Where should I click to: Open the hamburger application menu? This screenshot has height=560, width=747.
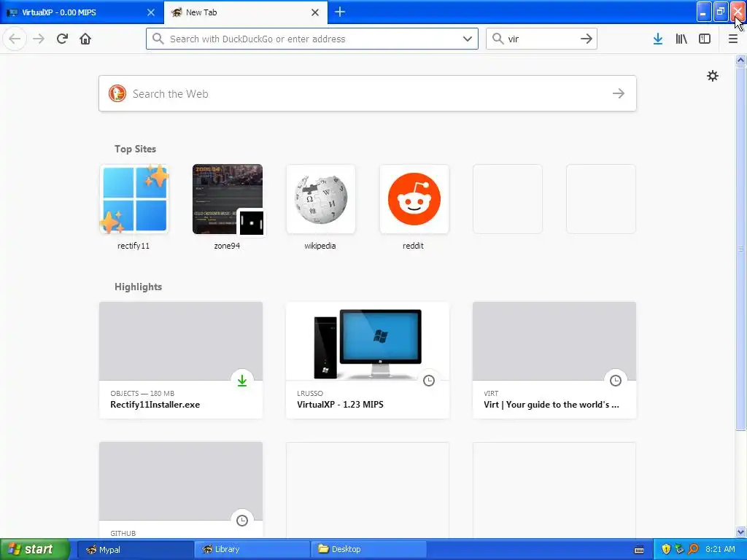pos(733,39)
